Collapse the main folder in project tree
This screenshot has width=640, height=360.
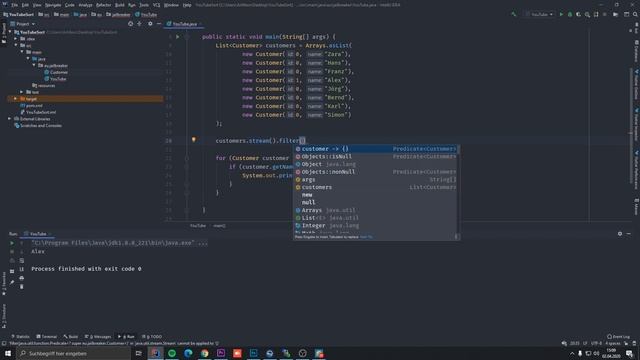(x=22, y=52)
